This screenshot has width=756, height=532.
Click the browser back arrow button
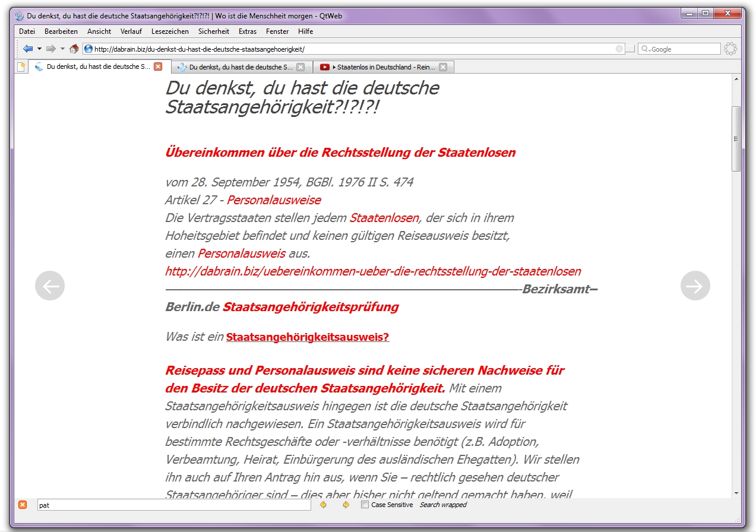(x=27, y=49)
